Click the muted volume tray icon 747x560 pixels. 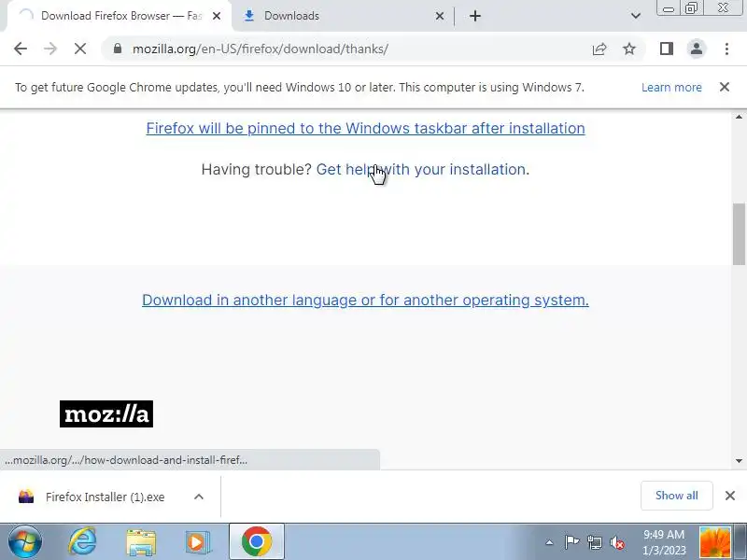coord(617,542)
